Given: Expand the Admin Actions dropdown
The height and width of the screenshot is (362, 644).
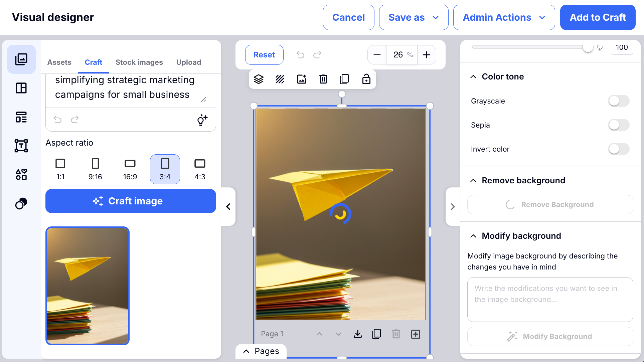Looking at the screenshot, I should 504,17.
